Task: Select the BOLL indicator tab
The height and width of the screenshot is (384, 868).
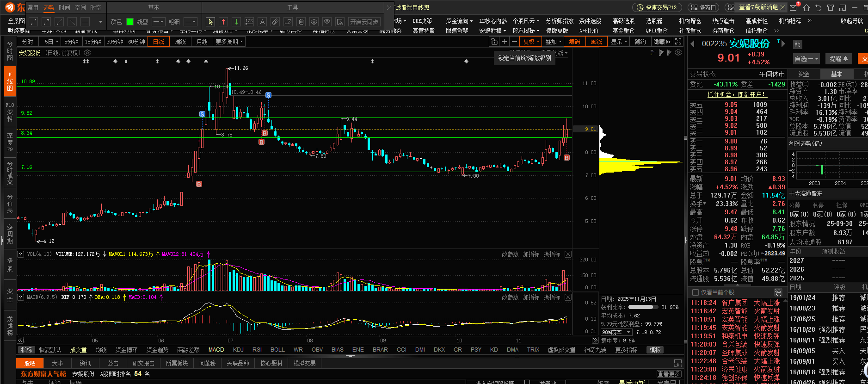Action: [277, 350]
